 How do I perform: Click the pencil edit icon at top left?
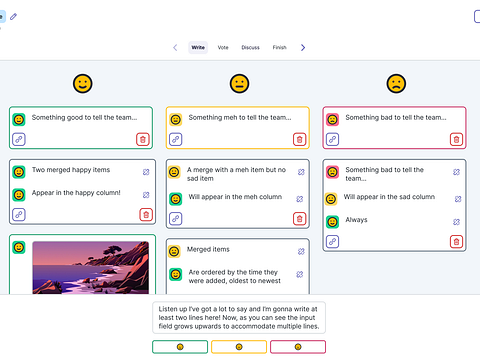click(13, 16)
